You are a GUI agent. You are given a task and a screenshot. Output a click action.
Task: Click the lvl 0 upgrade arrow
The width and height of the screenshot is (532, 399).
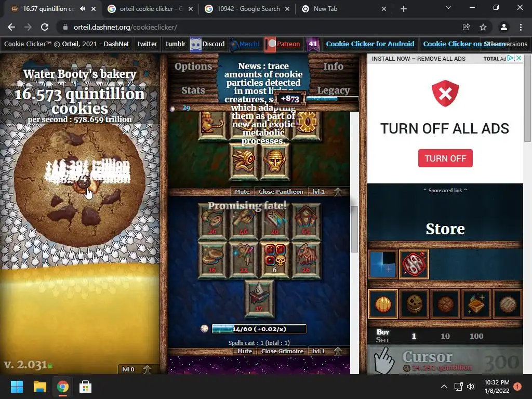coord(147,369)
